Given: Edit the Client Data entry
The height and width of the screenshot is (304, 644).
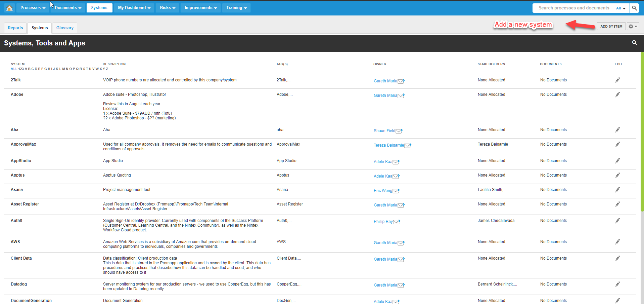Looking at the screenshot, I should coord(617,258).
